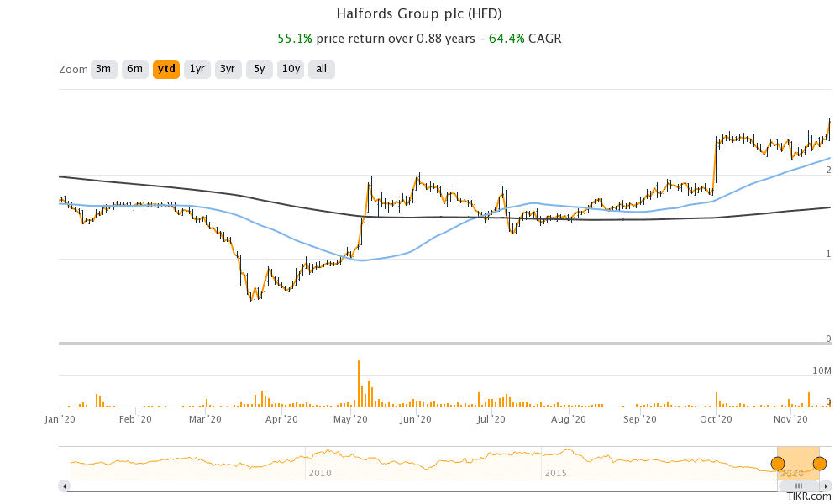The image size is (840, 504).
Task: Switch zoom range to 3yr
Action: click(228, 69)
